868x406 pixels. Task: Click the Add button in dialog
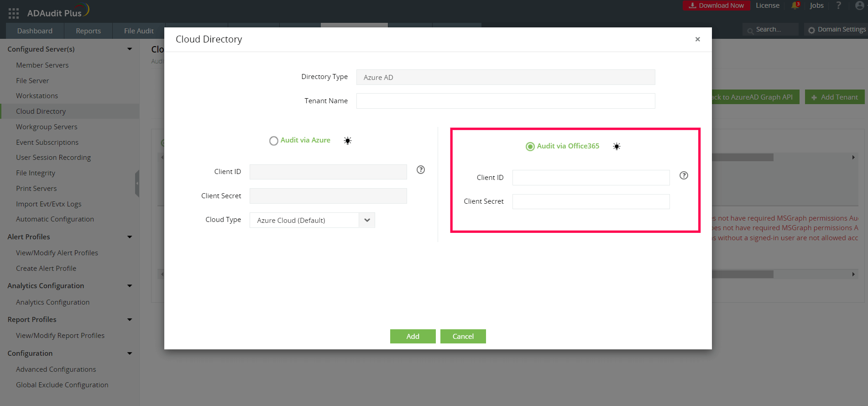pyautogui.click(x=413, y=336)
